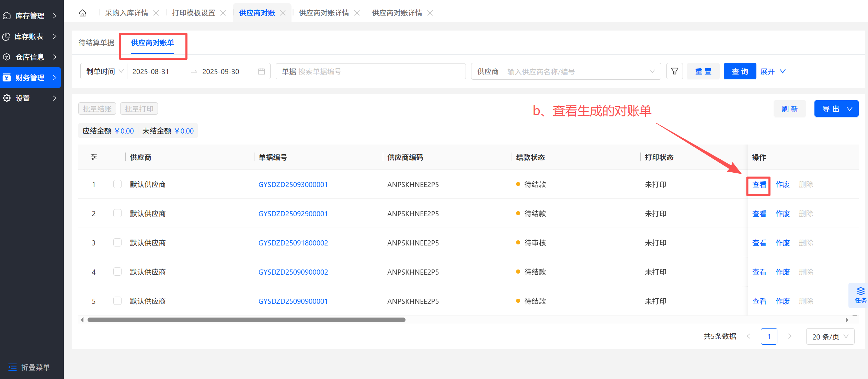Select the checkbox for row 3
This screenshot has width=868, height=379.
point(117,243)
